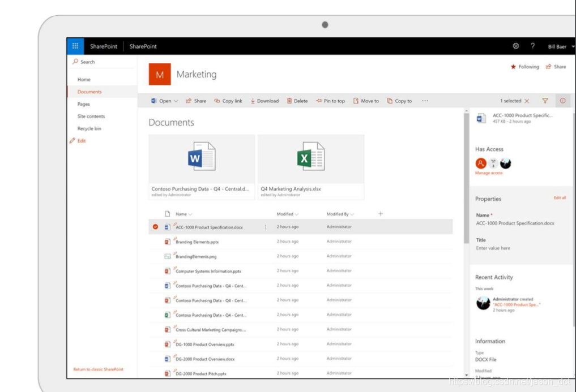
Task: Click the orange person avatar under Has Access
Action: click(x=481, y=163)
